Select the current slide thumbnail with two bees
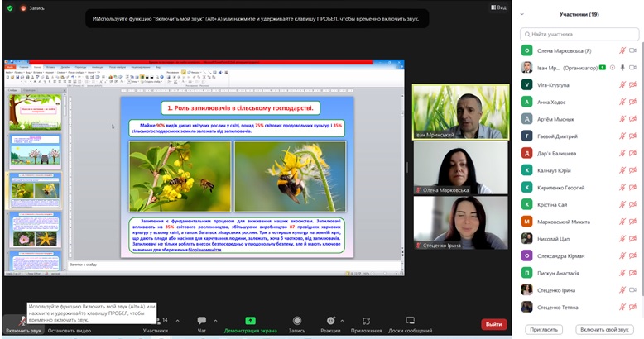 (x=36, y=190)
